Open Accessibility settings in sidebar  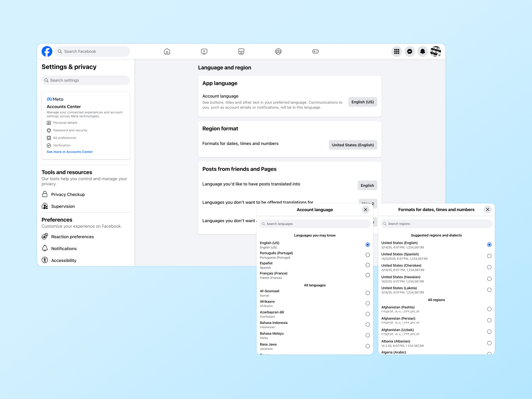[64, 261]
